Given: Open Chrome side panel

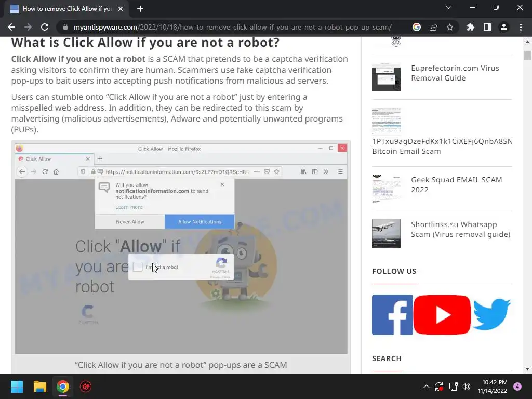Looking at the screenshot, I should tap(487, 27).
